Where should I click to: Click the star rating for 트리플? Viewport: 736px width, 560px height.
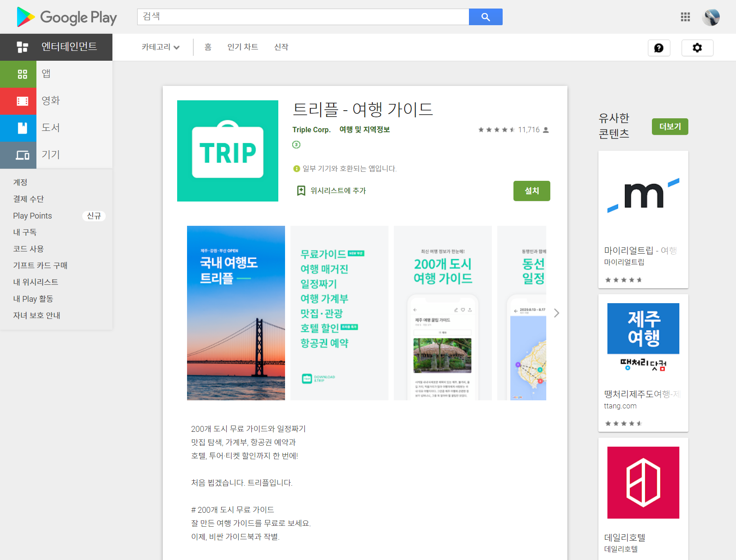point(496,130)
